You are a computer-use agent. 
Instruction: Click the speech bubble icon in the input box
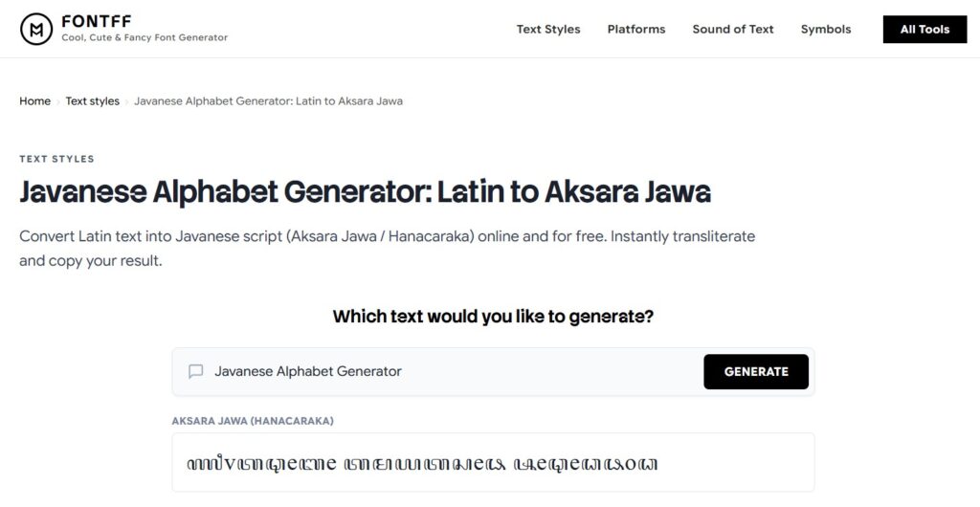pos(195,371)
